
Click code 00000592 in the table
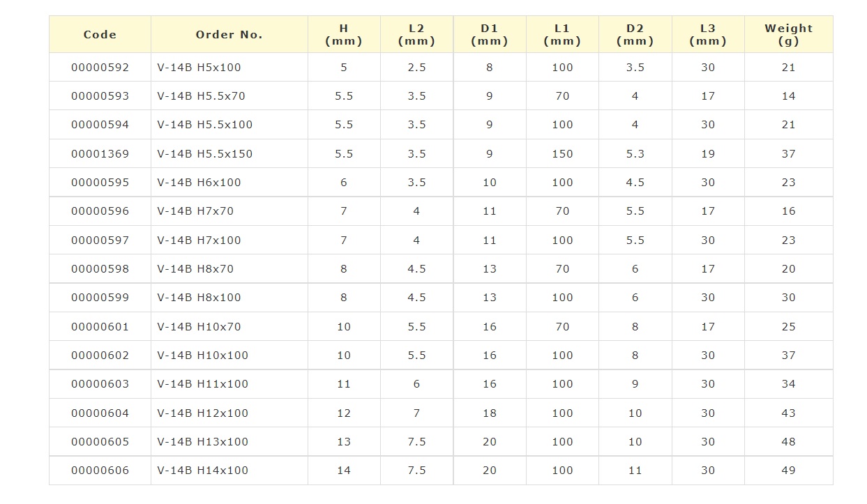[100, 68]
